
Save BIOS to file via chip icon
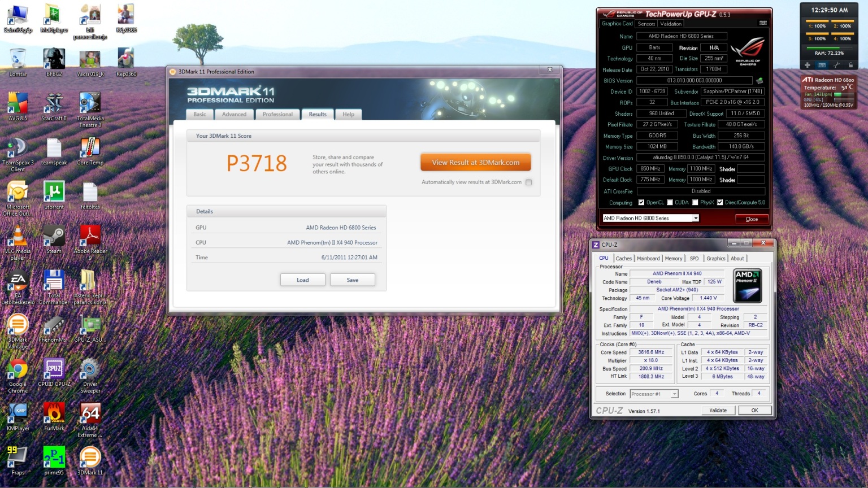coord(759,81)
